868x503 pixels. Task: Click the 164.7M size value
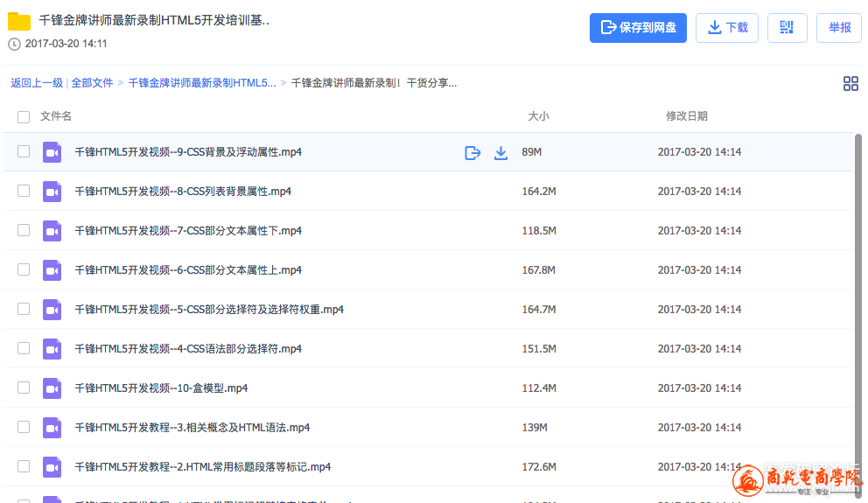tap(539, 309)
